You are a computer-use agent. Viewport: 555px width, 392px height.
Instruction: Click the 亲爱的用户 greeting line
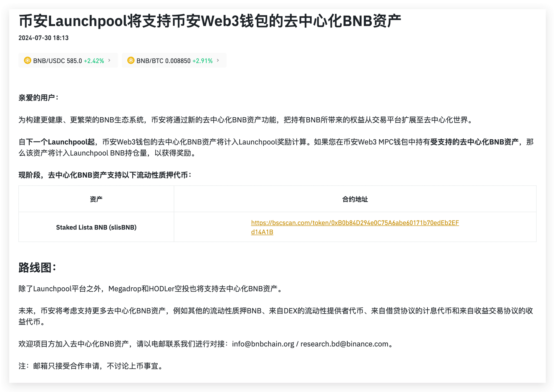38,98
